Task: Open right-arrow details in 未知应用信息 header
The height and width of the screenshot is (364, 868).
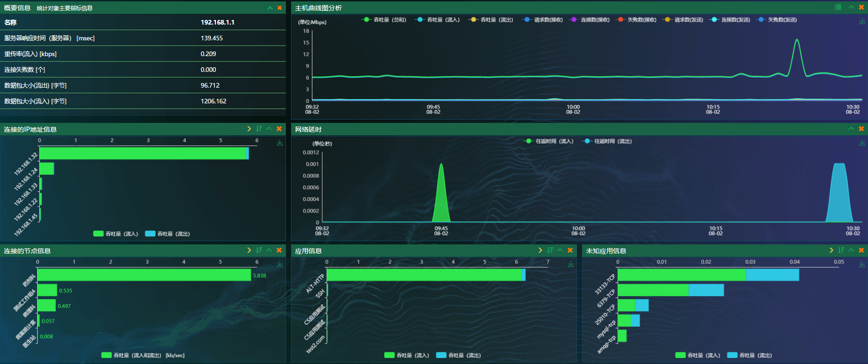Action: [x=831, y=250]
